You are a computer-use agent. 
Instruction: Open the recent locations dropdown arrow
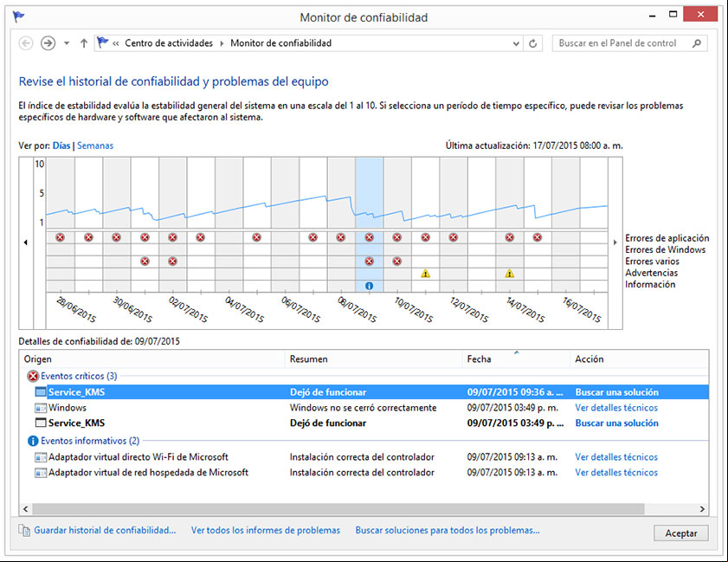pos(67,43)
